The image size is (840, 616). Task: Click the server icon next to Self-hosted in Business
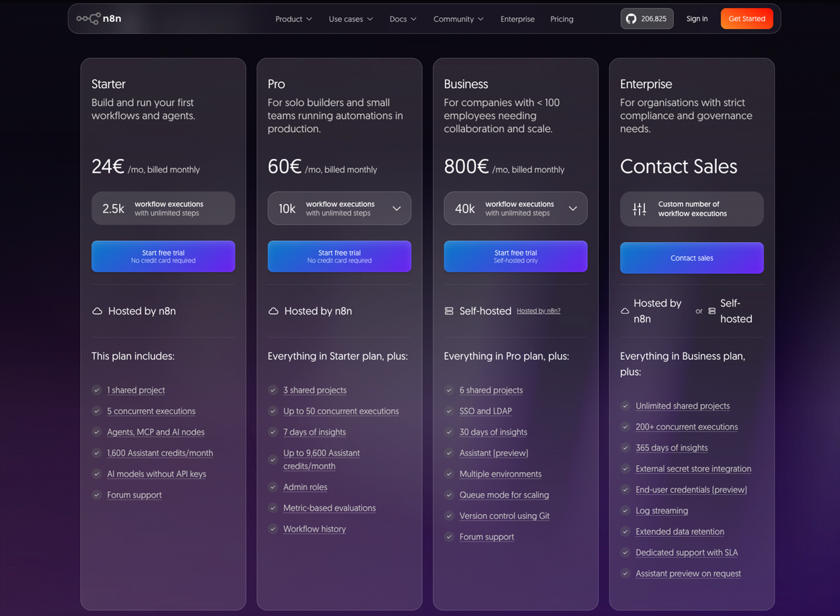click(449, 311)
